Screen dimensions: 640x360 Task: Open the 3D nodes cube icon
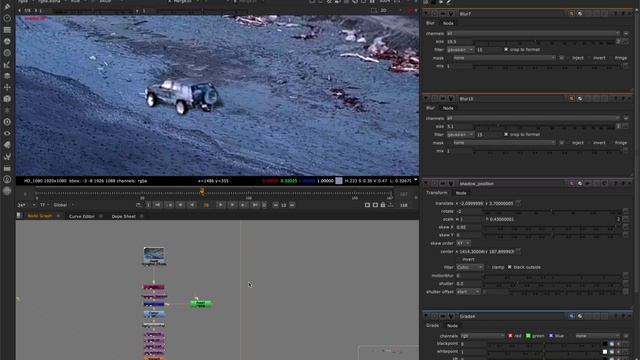click(x=7, y=99)
